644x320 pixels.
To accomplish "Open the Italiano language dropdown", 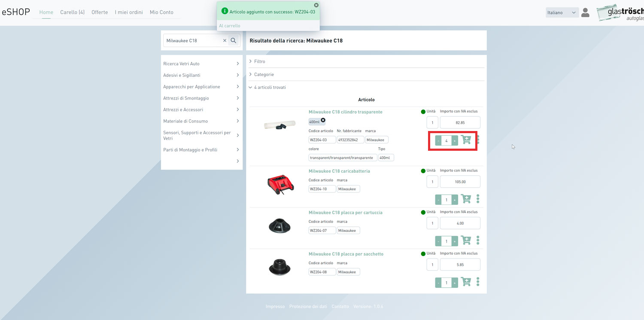I will coord(562,12).
